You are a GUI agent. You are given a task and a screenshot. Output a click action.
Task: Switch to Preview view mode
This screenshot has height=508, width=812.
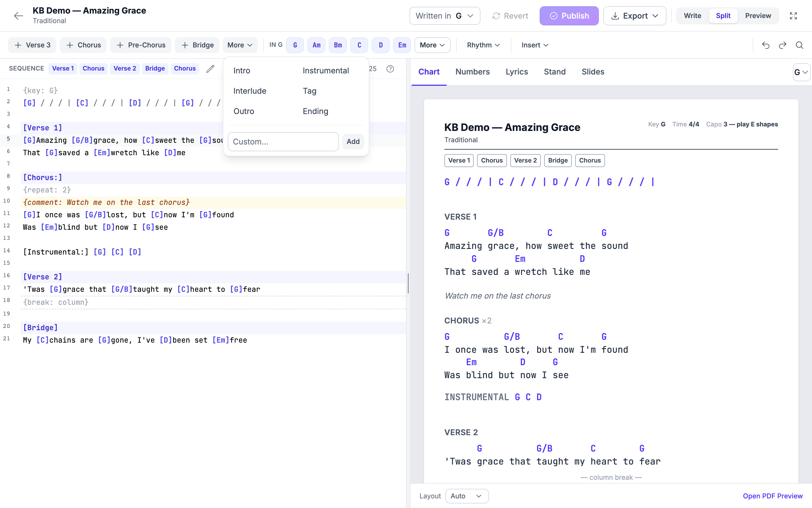[x=758, y=16]
